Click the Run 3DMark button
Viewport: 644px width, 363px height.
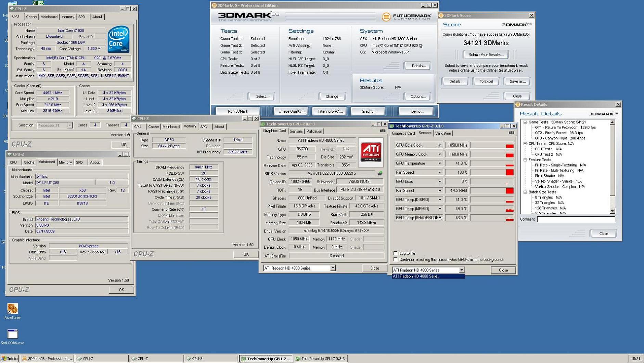[x=238, y=111]
